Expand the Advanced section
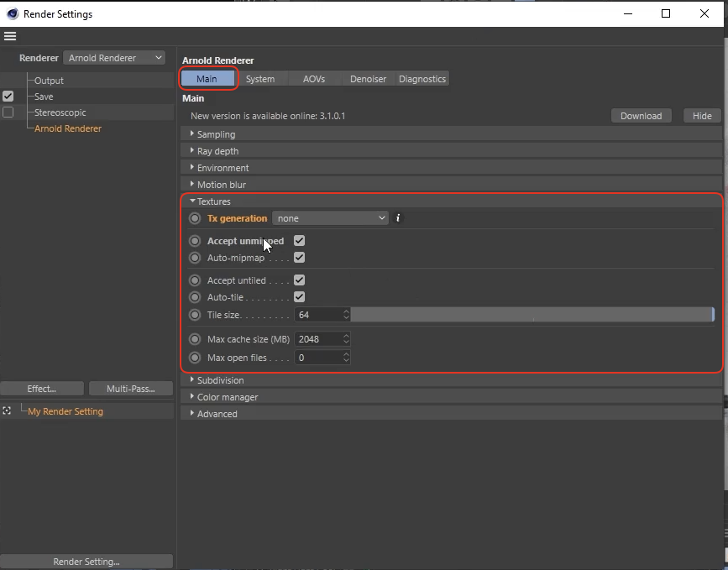Screen dimensions: 728x570 [x=451, y=414]
